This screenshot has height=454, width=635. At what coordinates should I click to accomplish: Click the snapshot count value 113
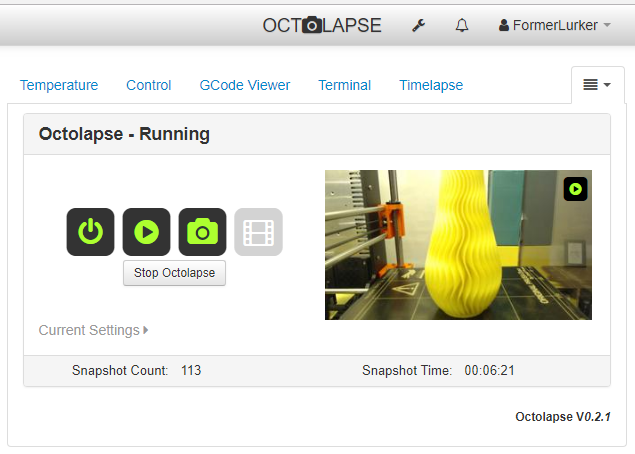click(x=191, y=370)
